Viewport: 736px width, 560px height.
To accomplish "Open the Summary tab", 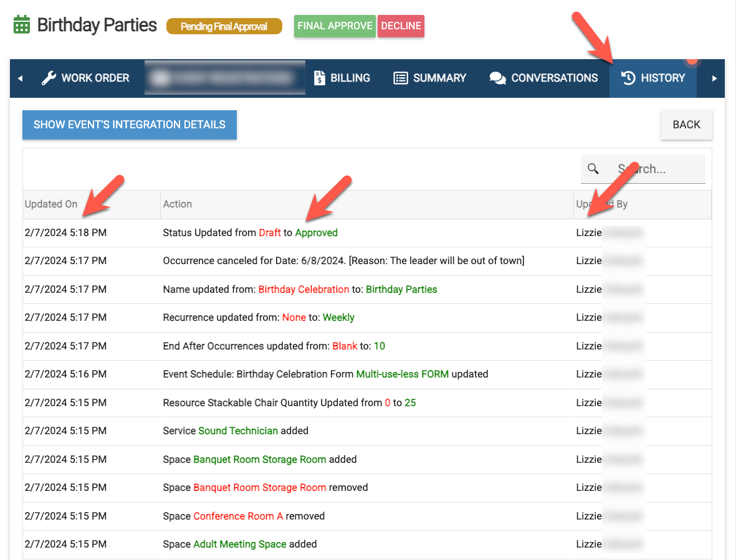I will (430, 78).
